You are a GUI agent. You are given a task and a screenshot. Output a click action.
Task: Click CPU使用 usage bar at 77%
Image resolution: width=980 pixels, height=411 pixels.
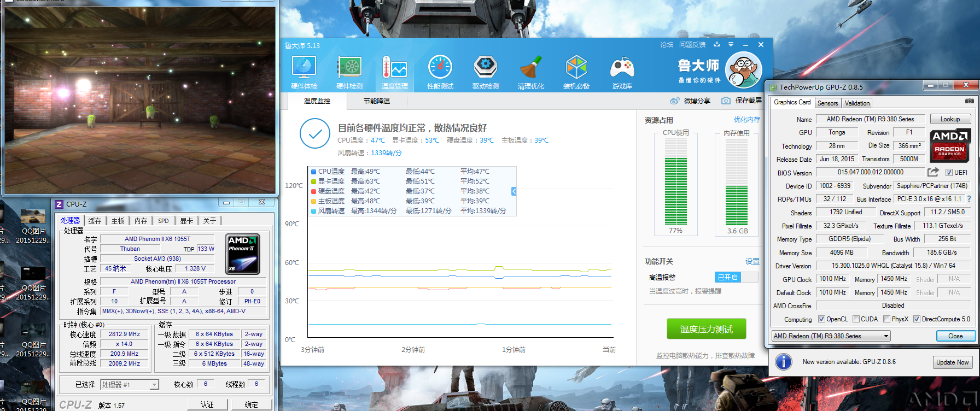675,182
